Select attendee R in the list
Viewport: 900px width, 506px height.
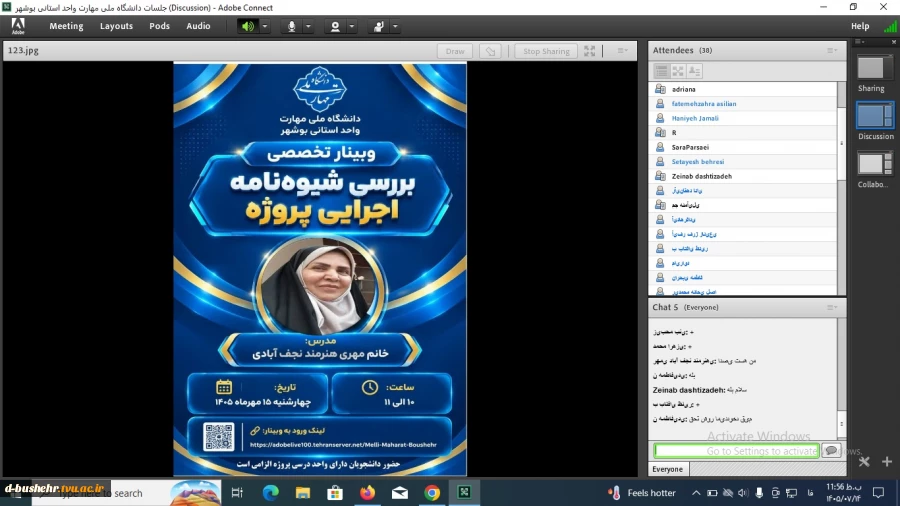click(x=743, y=133)
